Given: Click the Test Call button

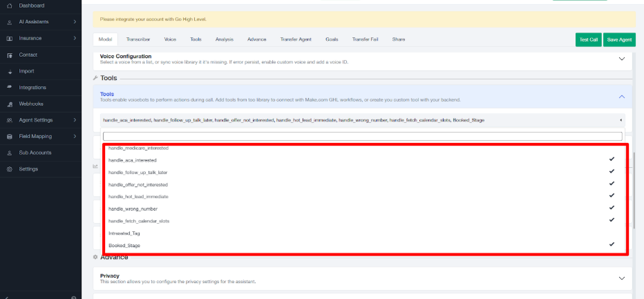Looking at the screenshot, I should point(588,40).
